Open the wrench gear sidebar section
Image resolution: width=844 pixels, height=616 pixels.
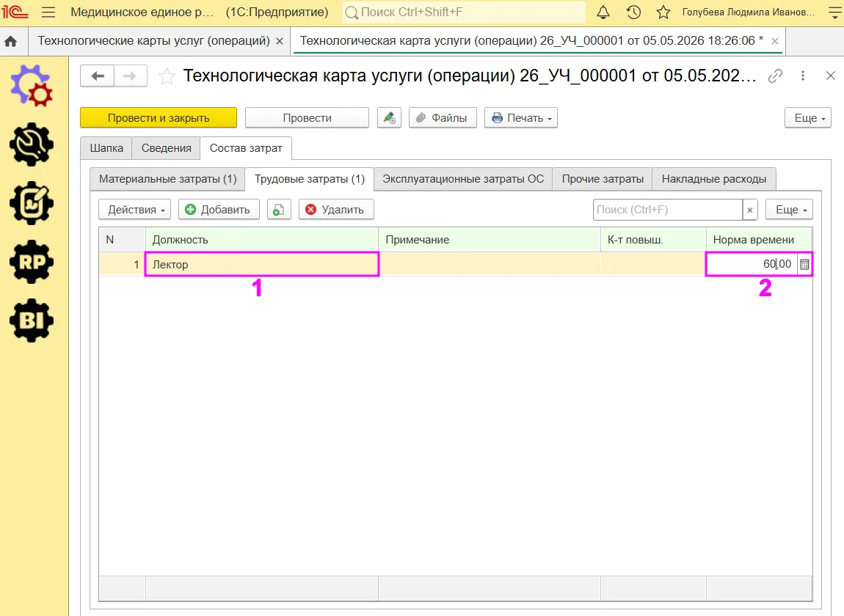click(32, 144)
